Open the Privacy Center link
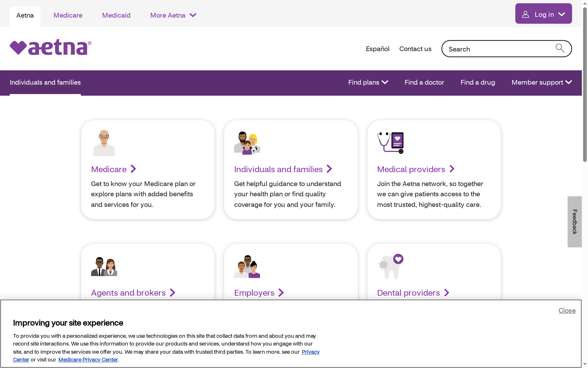Screen dimensions: 588x368 (311, 352)
